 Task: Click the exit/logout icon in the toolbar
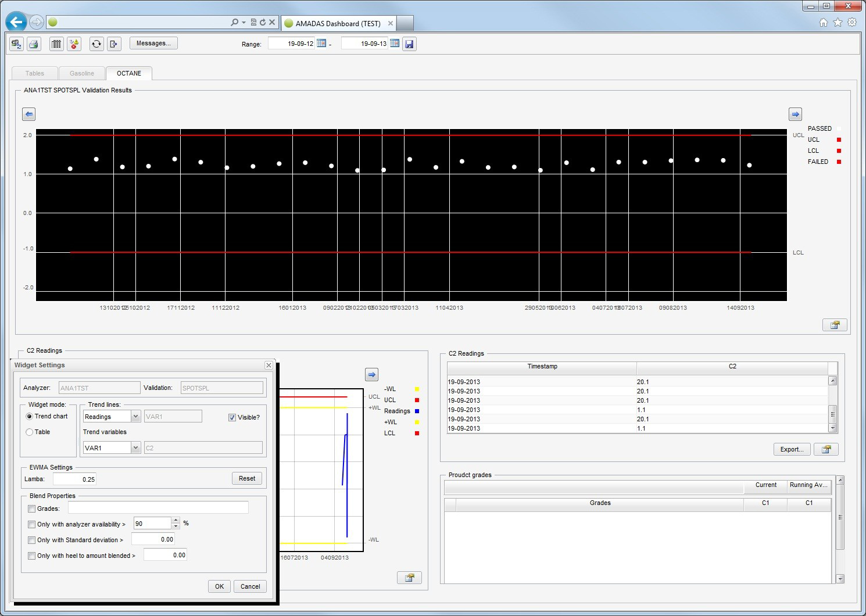[114, 44]
